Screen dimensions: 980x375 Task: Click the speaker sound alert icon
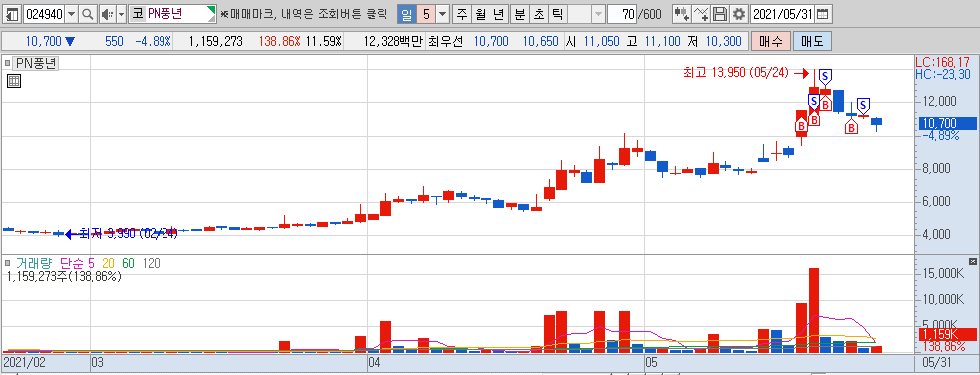(107, 14)
